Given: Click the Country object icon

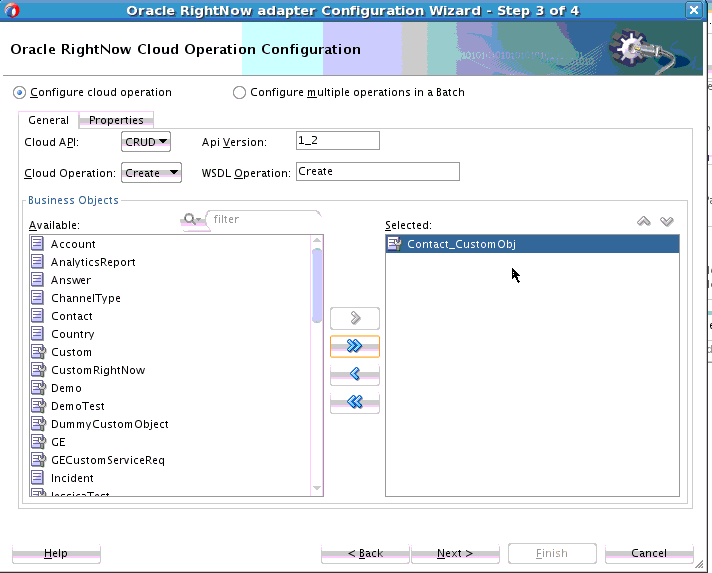Looking at the screenshot, I should click(38, 334).
